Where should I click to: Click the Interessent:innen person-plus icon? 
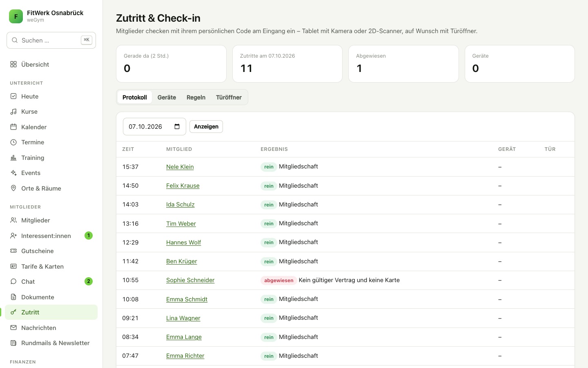click(x=13, y=236)
